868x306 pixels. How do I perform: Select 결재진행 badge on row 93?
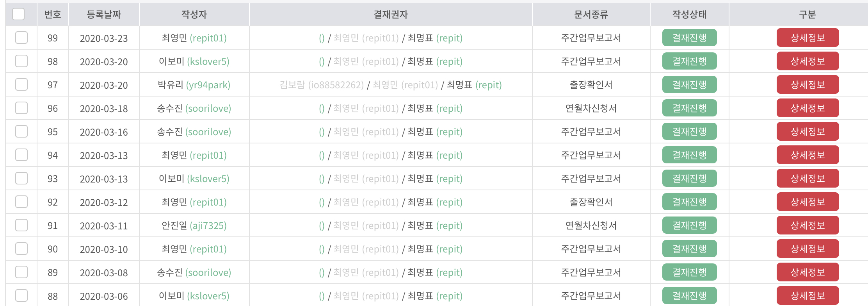pyautogui.click(x=689, y=178)
